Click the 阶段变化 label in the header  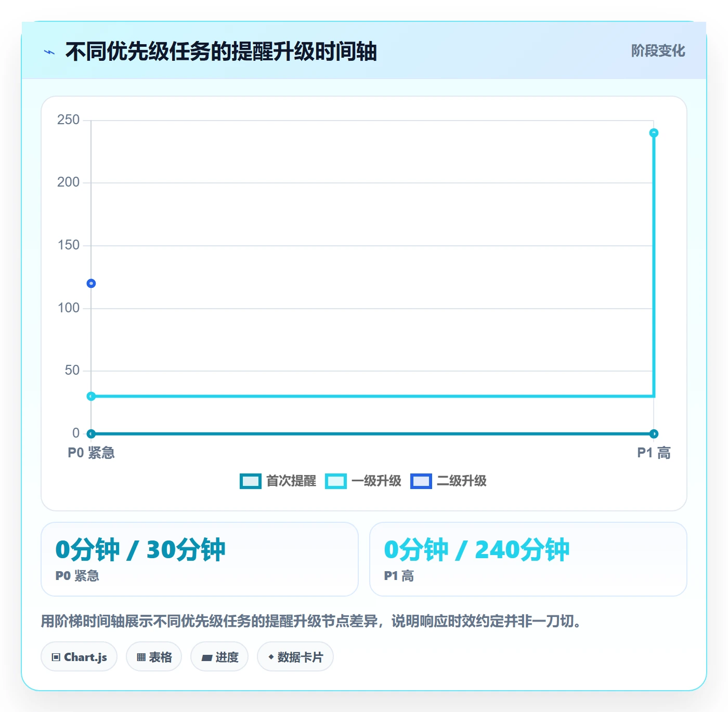[658, 51]
